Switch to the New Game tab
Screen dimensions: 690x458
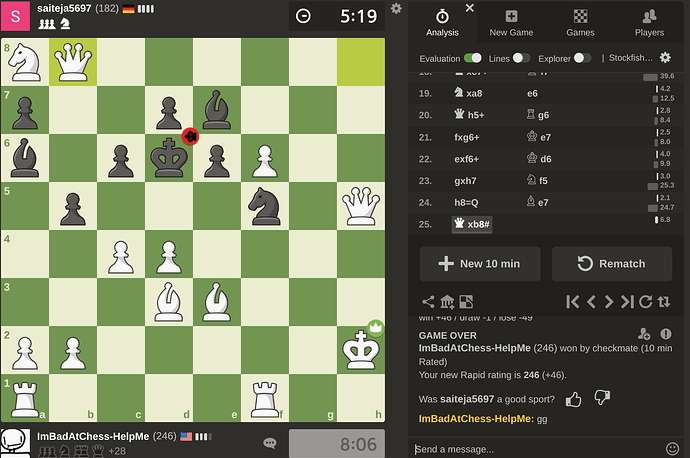tap(511, 23)
